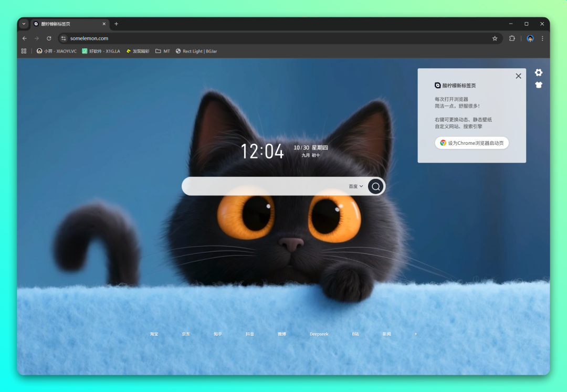
Task: Open the apps grid in bookmarks bar
Action: click(24, 51)
